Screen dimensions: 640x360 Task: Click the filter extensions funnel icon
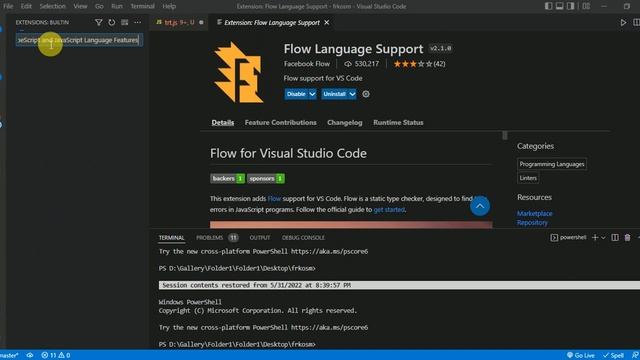(x=98, y=22)
